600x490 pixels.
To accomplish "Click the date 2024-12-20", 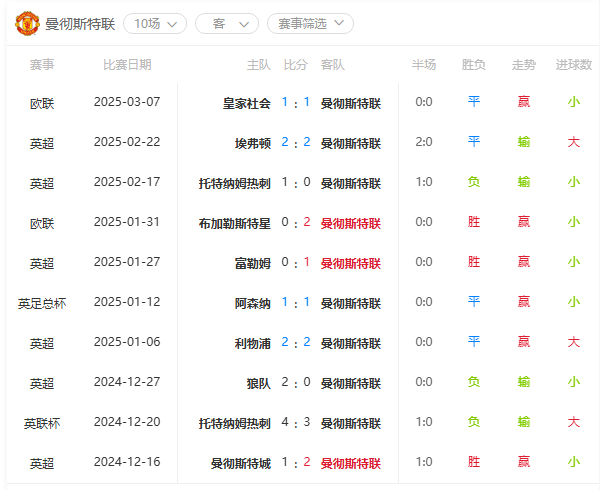I will 127,422.
